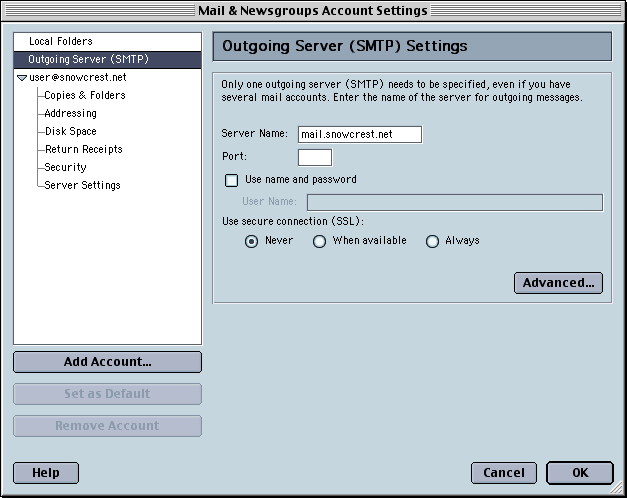Enable Use name and password checkbox
The width and height of the screenshot is (627, 498).
click(x=232, y=180)
